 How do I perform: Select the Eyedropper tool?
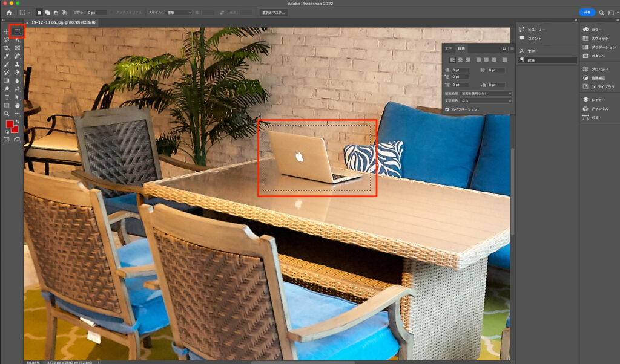pos(7,56)
